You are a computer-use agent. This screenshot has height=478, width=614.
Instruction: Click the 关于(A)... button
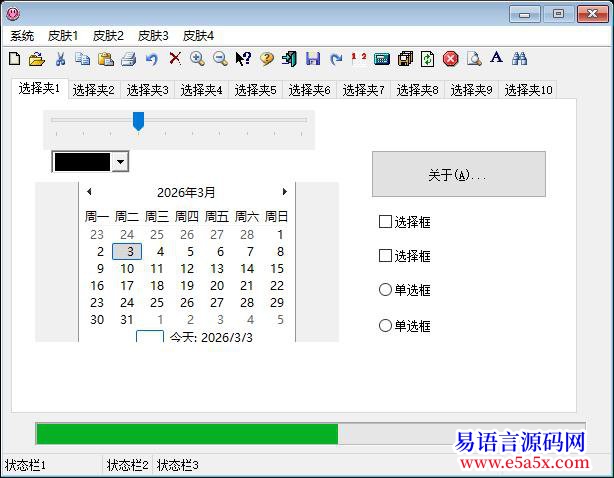pyautogui.click(x=458, y=175)
